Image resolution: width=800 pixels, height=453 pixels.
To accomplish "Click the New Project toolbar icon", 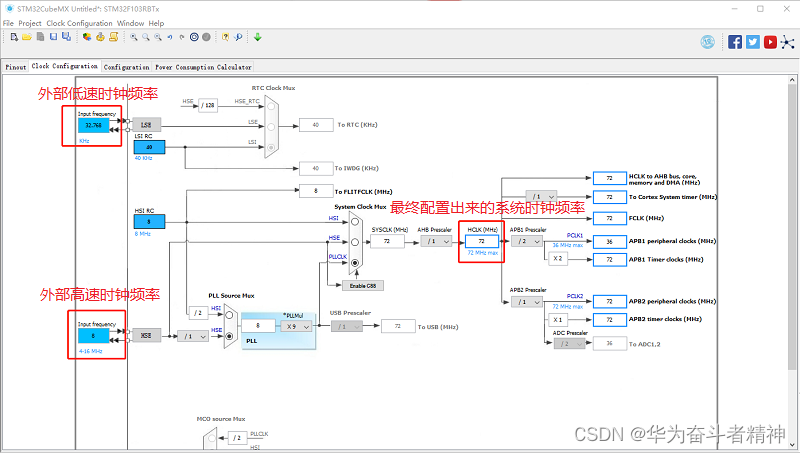I will 14,37.
